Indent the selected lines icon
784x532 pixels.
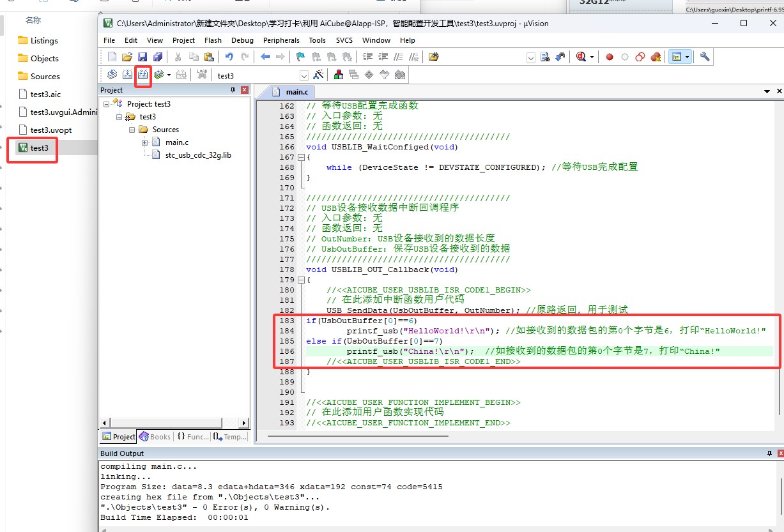click(367, 57)
